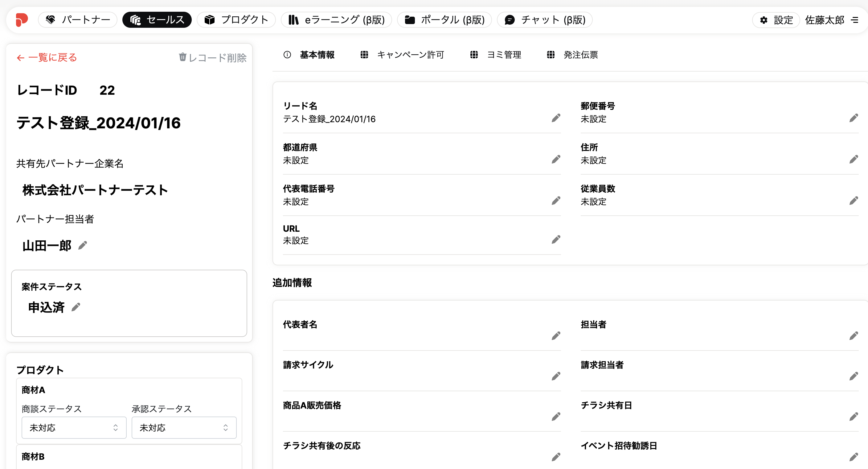Open eラーニング (β版) tab
The height and width of the screenshot is (469, 868).
pos(336,20)
